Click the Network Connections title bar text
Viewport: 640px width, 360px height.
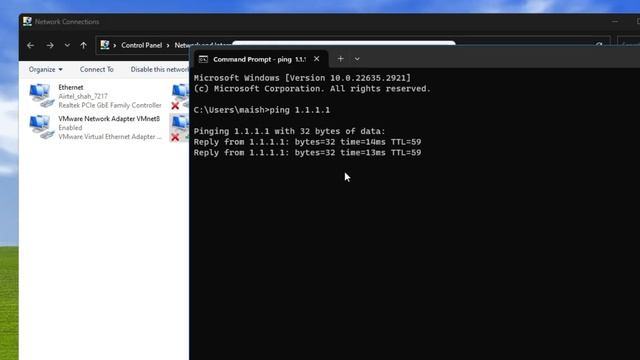point(67,22)
